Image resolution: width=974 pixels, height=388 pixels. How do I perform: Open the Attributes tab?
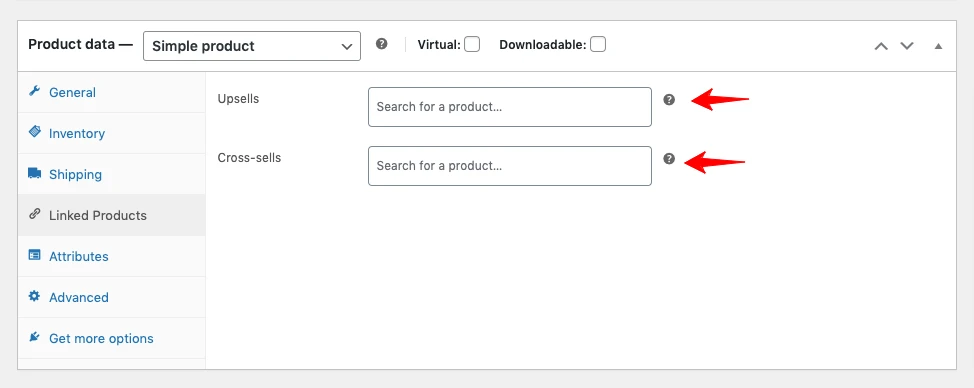(112, 256)
